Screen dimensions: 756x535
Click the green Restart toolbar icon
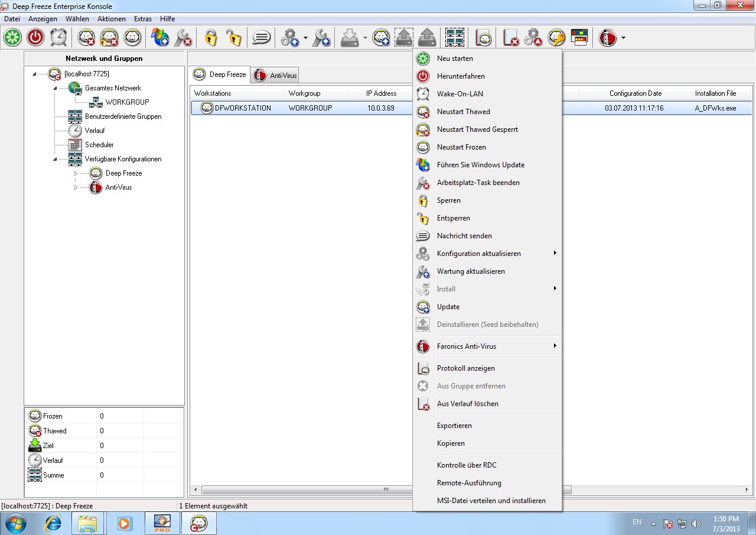pos(12,37)
